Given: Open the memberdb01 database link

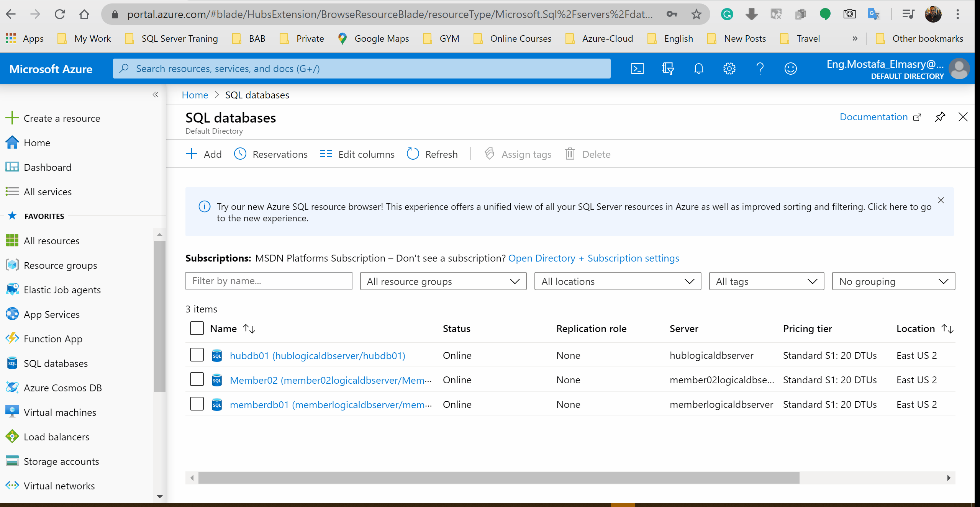Looking at the screenshot, I should [331, 405].
